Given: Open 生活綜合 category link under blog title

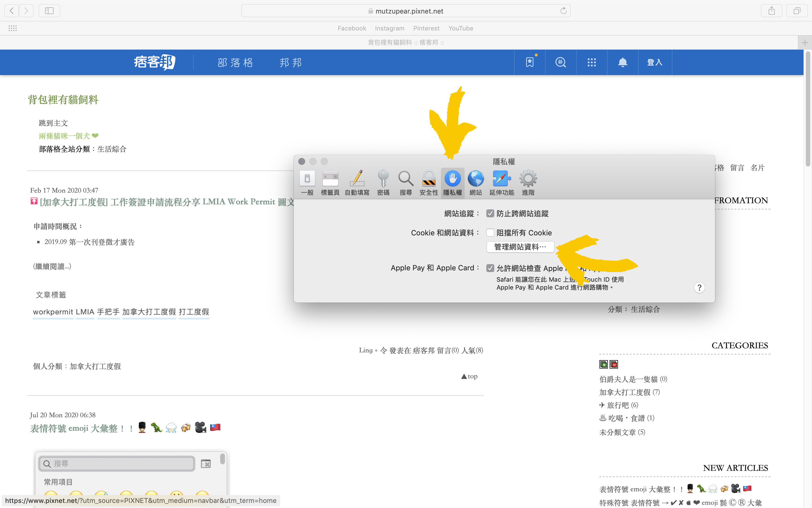Looking at the screenshot, I should pyautogui.click(x=112, y=149).
